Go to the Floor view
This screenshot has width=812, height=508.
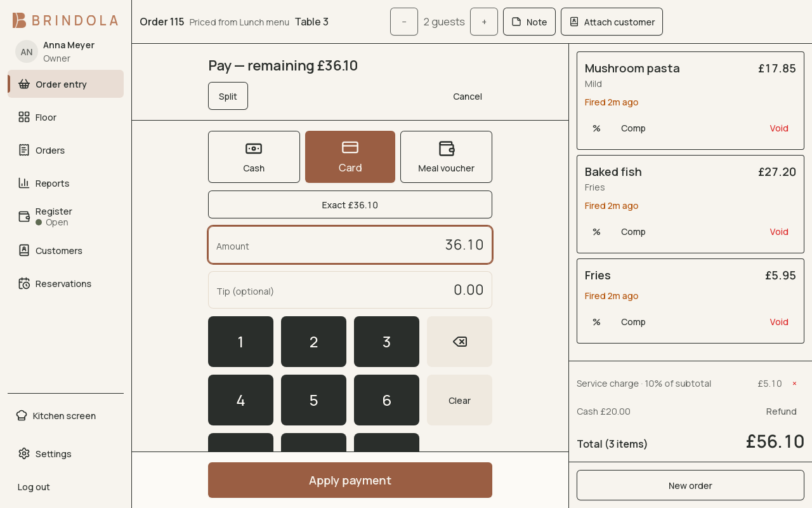coord(65,117)
